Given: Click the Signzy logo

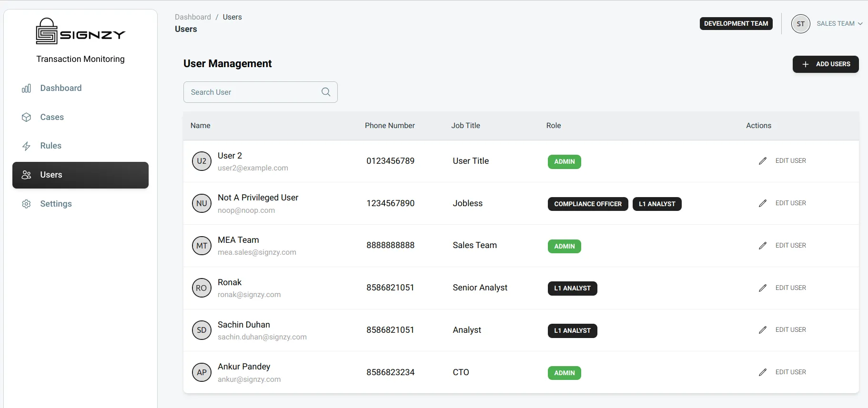Looking at the screenshot, I should 81,31.
